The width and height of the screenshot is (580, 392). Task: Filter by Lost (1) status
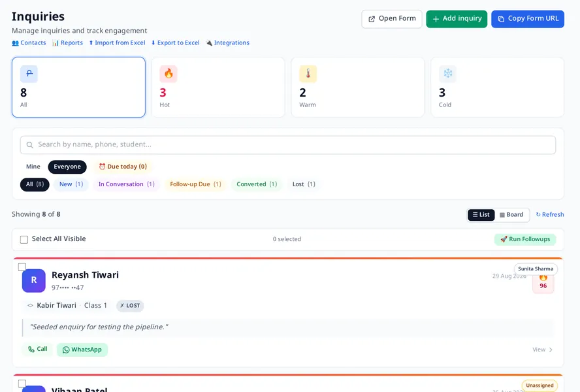(304, 184)
